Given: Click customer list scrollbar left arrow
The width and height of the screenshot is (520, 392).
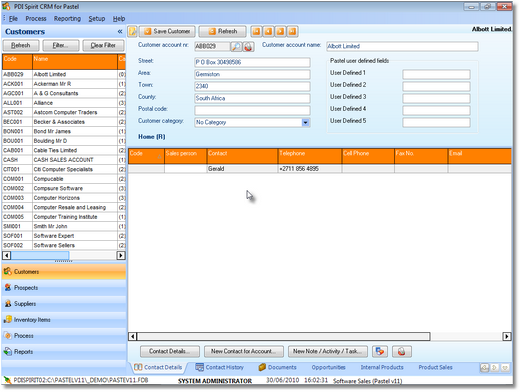Looking at the screenshot, I should pos(6,255).
